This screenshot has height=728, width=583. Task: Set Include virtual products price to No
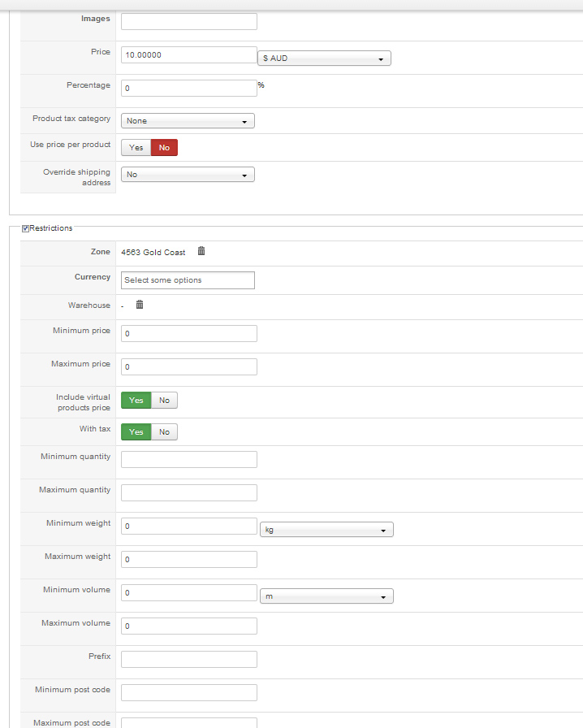pyautogui.click(x=164, y=400)
